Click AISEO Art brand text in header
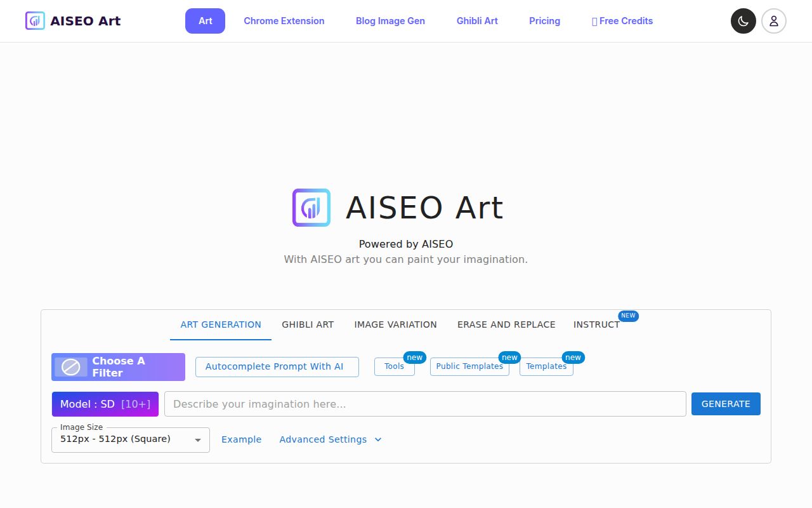 coord(86,21)
